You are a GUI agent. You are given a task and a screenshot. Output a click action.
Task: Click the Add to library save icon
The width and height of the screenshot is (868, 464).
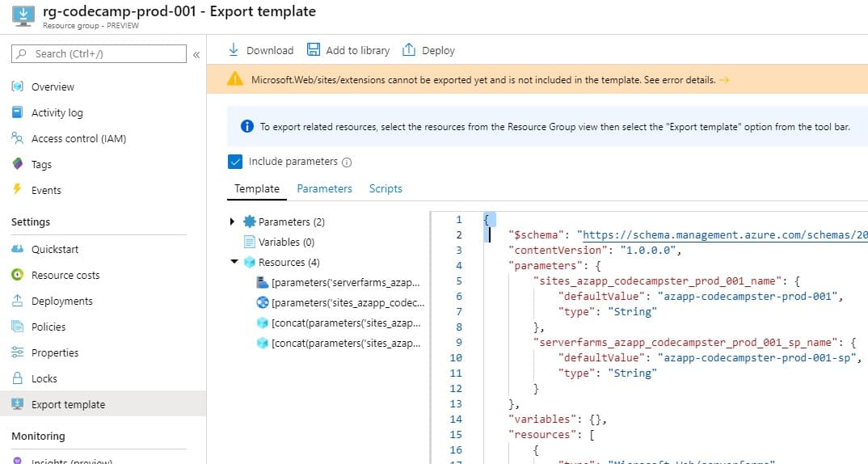coord(314,50)
